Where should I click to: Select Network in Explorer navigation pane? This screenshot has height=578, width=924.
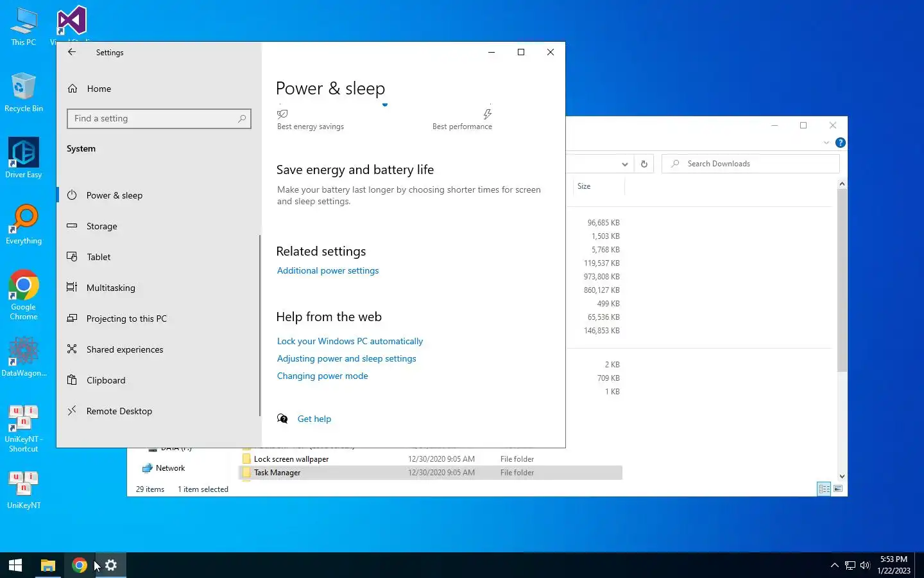coord(170,468)
